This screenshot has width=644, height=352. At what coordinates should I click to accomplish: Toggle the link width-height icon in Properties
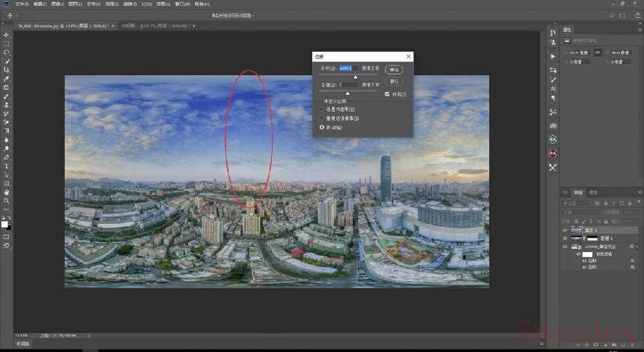pyautogui.click(x=597, y=53)
